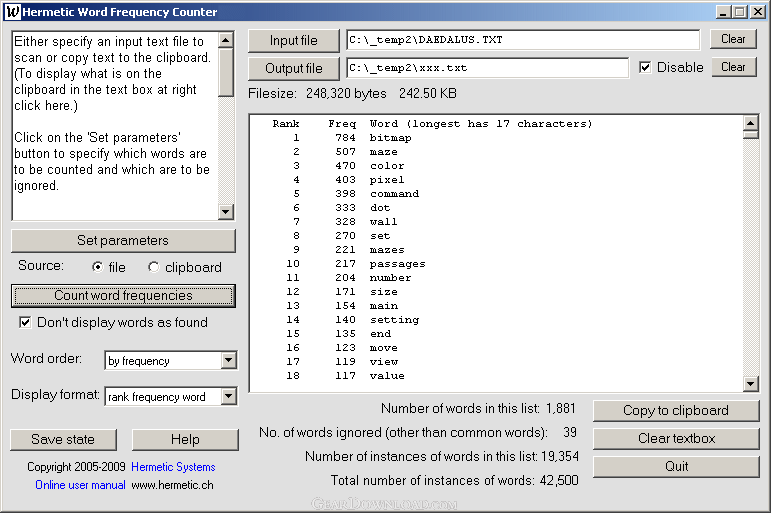Click up arrow of instructions scrollbar
Screen dimensions: 771x513
(x=226, y=40)
